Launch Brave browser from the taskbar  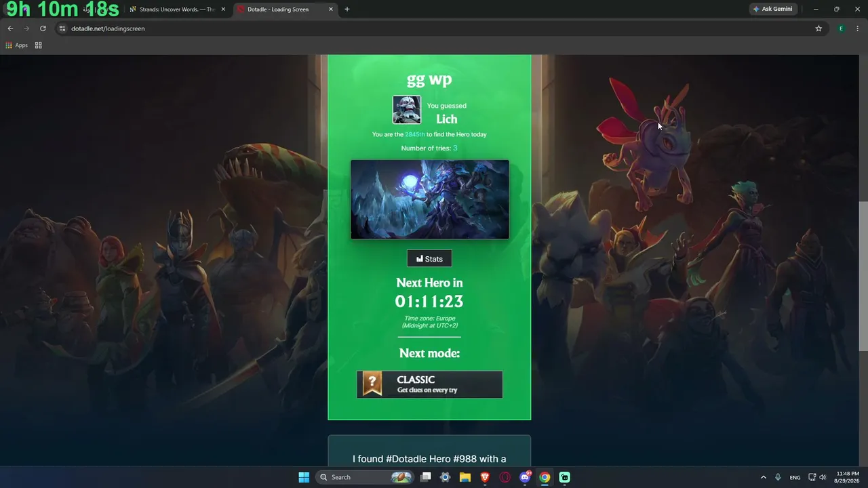[x=486, y=477]
